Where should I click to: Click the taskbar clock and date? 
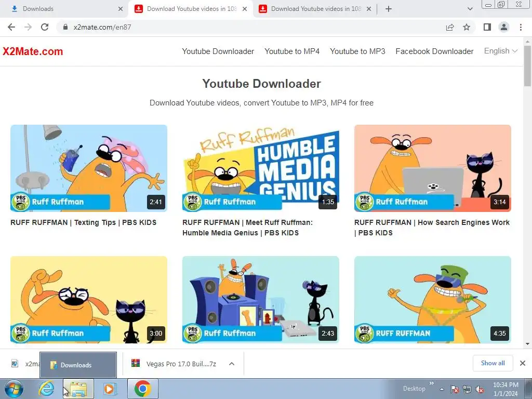click(506, 389)
